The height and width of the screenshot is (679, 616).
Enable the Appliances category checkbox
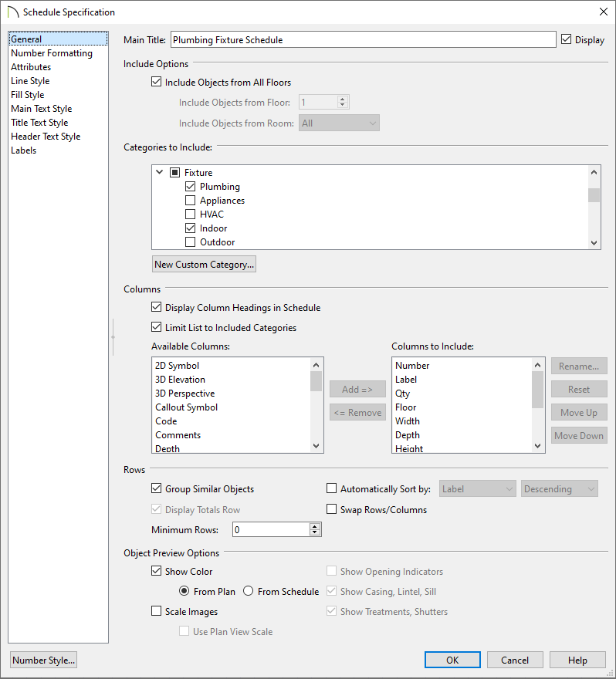[x=191, y=201]
